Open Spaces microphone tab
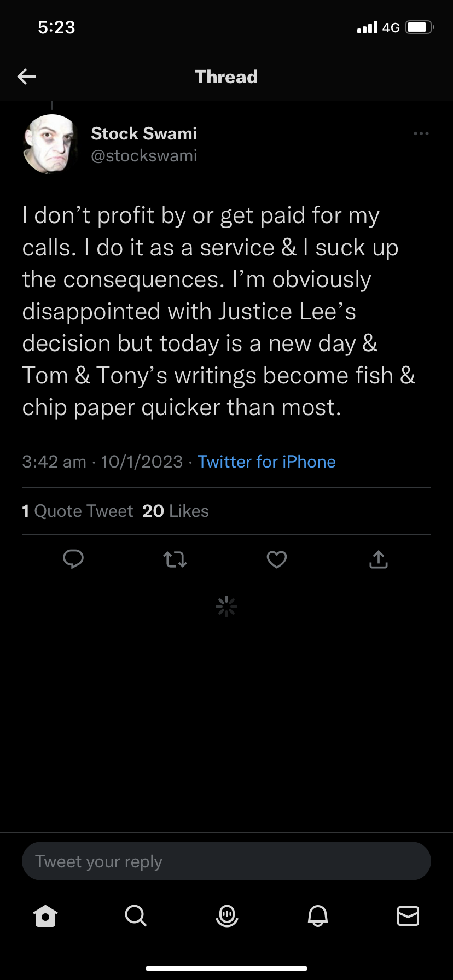Viewport: 453px width, 980px height. click(226, 915)
